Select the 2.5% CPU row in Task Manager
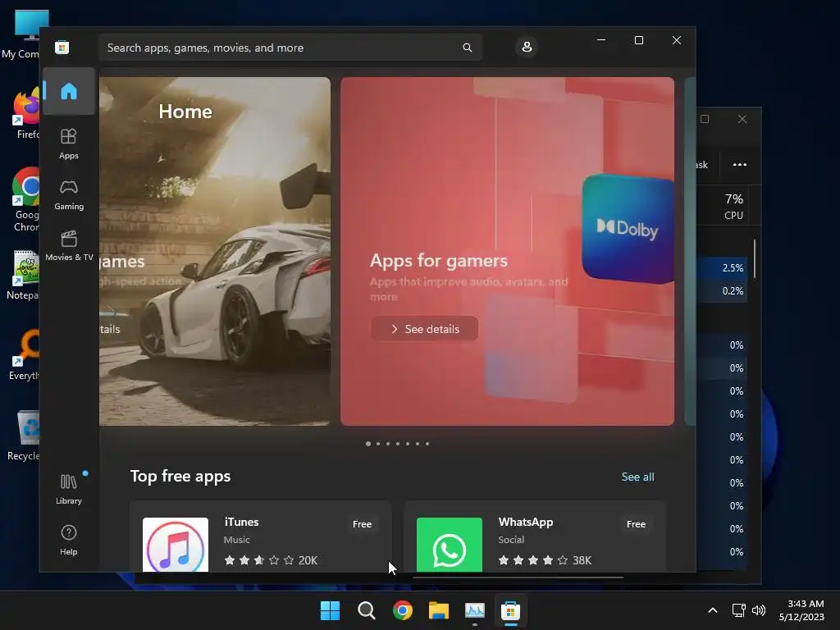This screenshot has height=630, width=840. coord(722,268)
